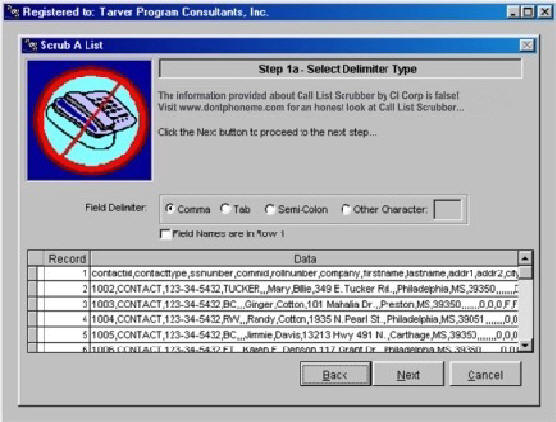Close the Scrub A List dialog
Image resolution: width=556 pixels, height=422 pixels.
point(527,45)
